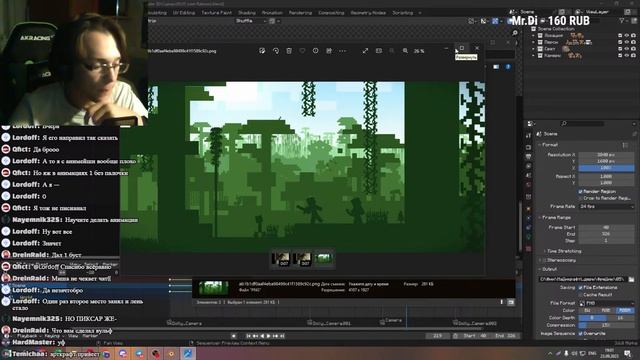640x360 pixels.
Task: Select the BW color mode button
Action: 588,311
